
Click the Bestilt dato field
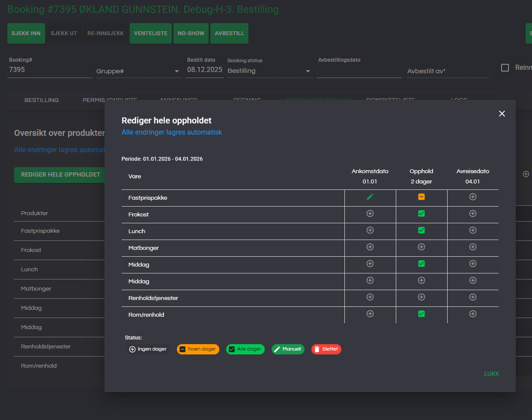[204, 69]
